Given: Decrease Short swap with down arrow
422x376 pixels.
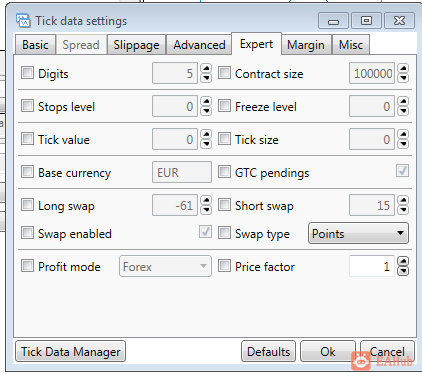Looking at the screenshot, I should [x=403, y=210].
